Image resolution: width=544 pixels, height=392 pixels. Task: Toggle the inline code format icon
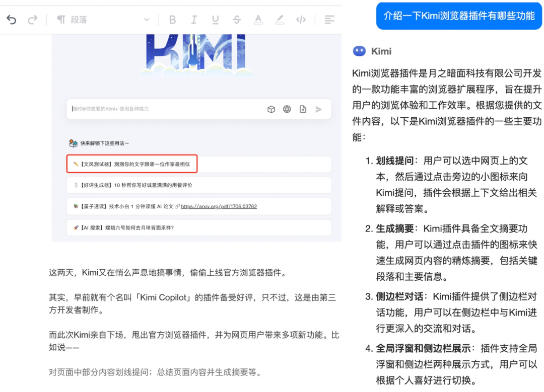[301, 20]
